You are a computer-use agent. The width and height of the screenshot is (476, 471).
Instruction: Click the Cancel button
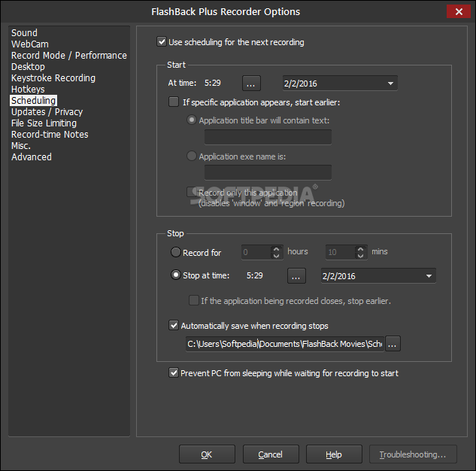271,454
